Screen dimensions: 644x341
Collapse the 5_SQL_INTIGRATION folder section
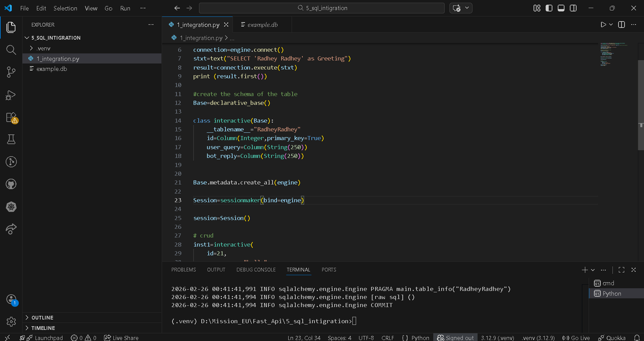pos(56,38)
